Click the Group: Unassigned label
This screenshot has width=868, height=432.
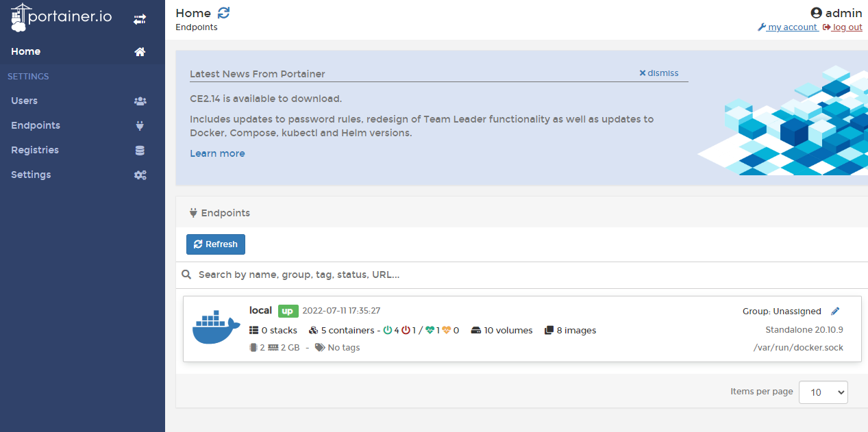point(782,311)
